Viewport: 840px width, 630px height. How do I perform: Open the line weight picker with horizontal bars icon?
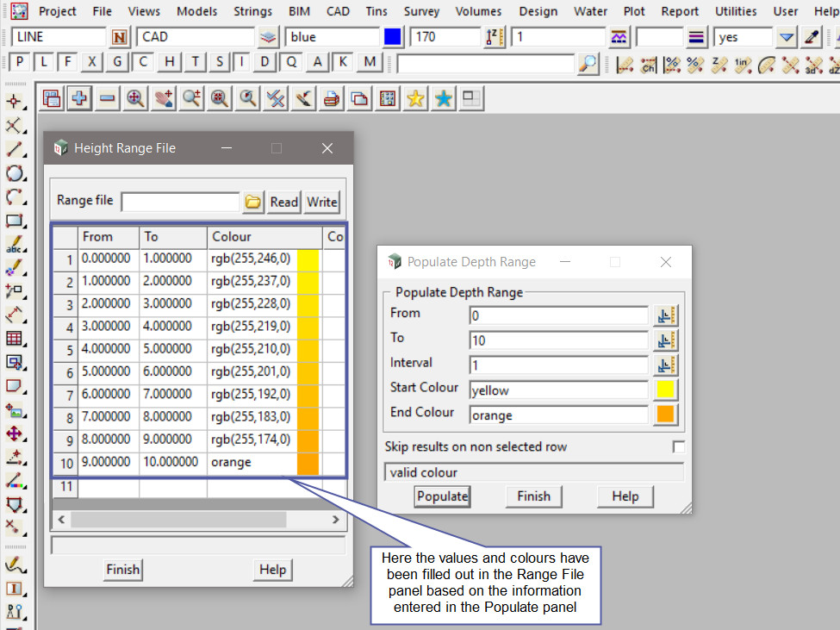698,37
